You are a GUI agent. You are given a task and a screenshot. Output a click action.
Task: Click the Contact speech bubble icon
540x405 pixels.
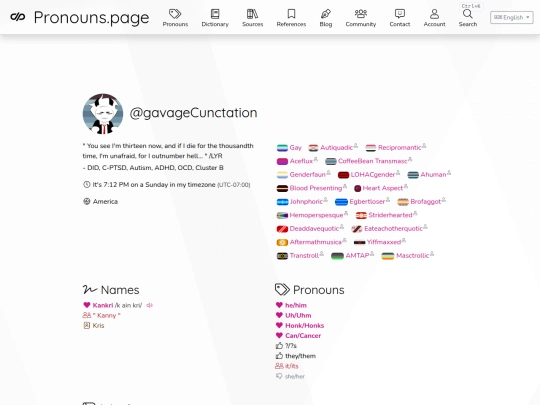click(x=400, y=14)
